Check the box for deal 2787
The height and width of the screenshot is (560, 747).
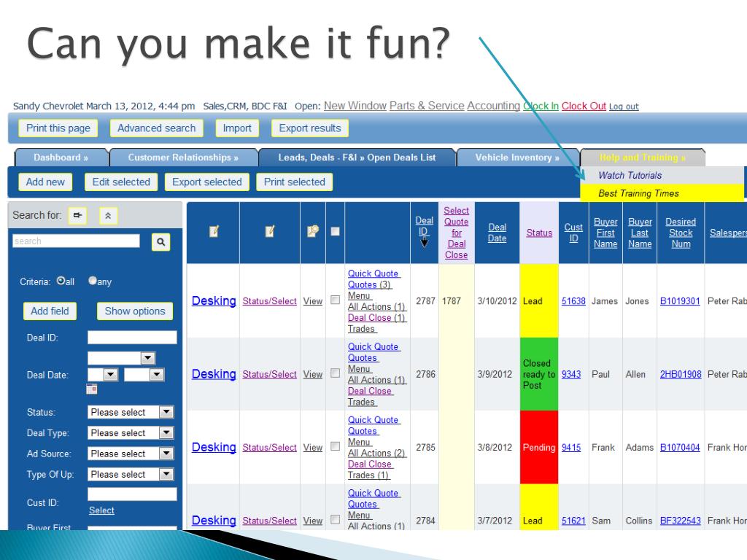[x=336, y=300]
